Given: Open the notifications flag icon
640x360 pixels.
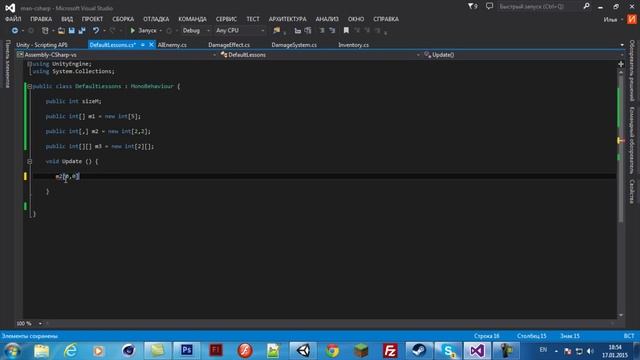Looking at the screenshot, I should click(472, 6).
